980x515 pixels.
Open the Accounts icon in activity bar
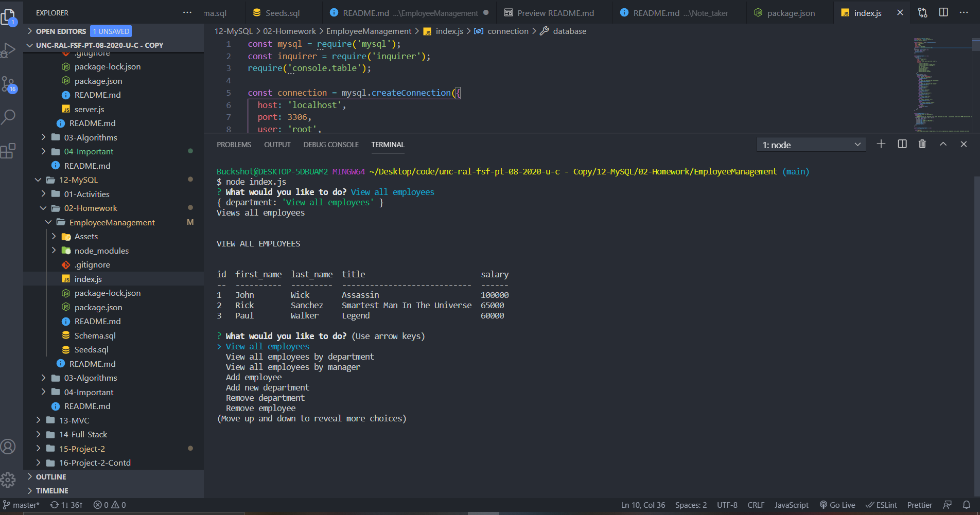(x=8, y=447)
